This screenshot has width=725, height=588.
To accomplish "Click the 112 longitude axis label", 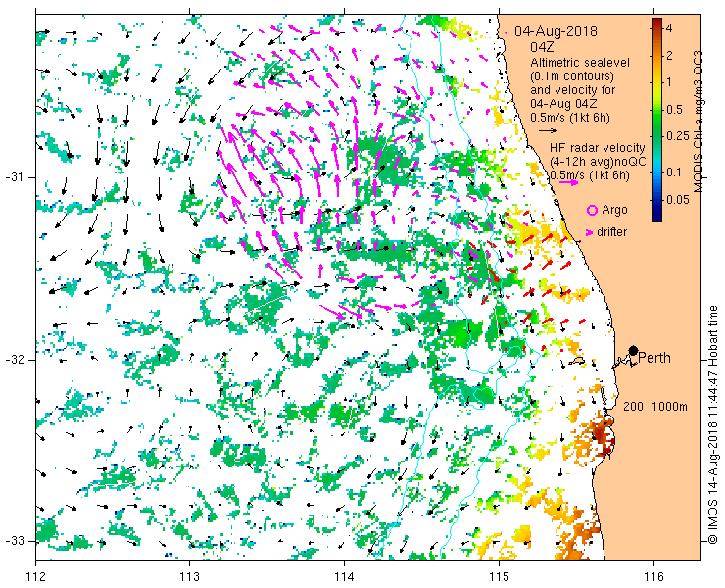I will coord(35,577).
